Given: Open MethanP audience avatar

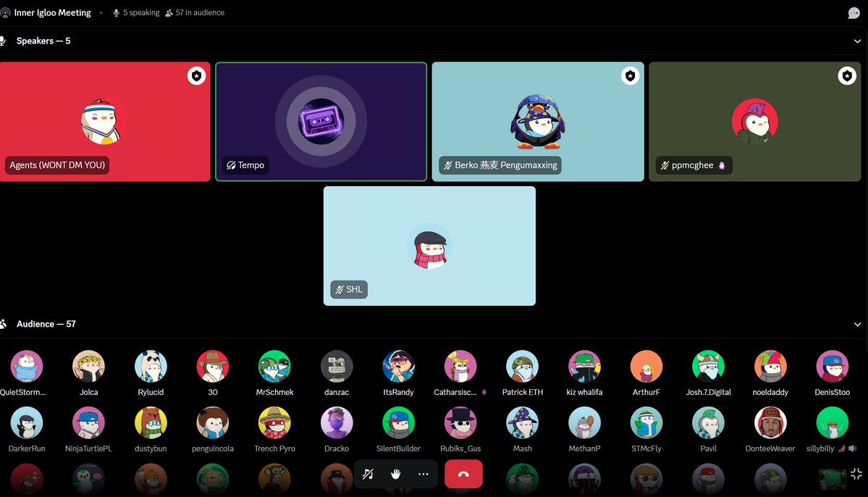Looking at the screenshot, I should pyautogui.click(x=584, y=423).
